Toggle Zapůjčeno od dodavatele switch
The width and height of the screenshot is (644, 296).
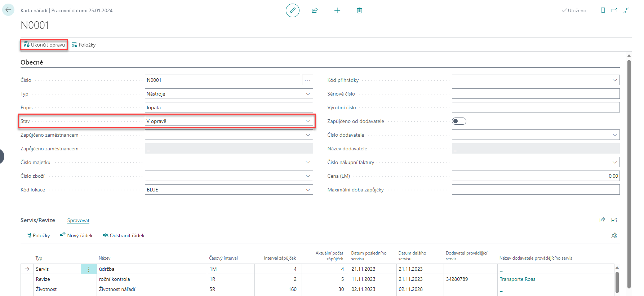pos(459,121)
